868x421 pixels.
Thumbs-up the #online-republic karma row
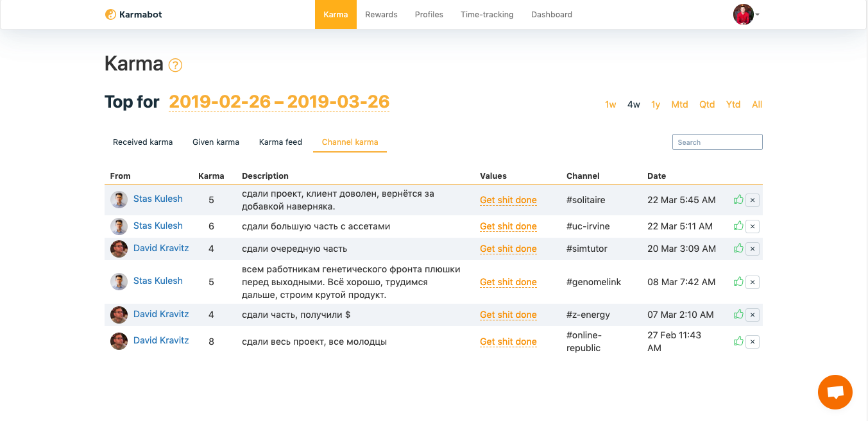[x=738, y=341]
